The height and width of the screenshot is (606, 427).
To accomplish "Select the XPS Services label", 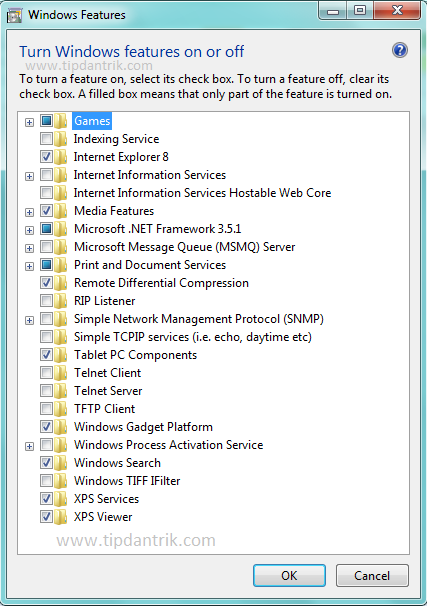I will pyautogui.click(x=107, y=499).
